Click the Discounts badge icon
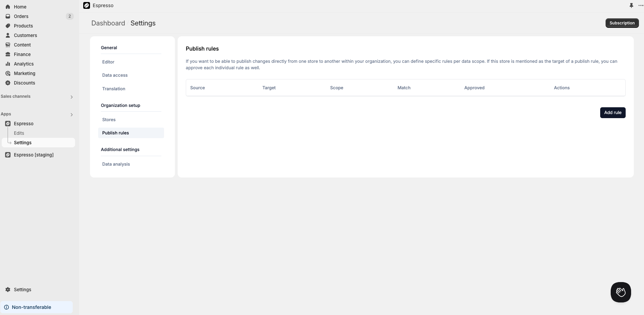 click(8, 83)
